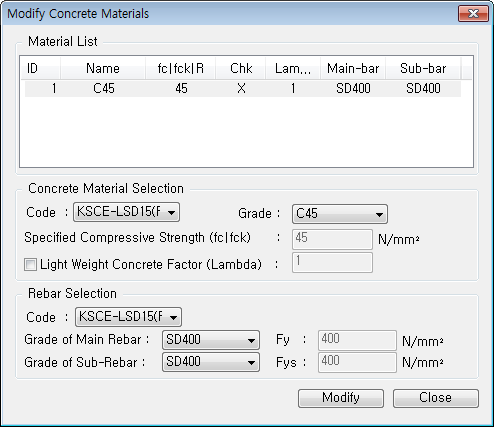This screenshot has height=427, width=494.
Task: Click the Chk column header
Action: point(241,68)
